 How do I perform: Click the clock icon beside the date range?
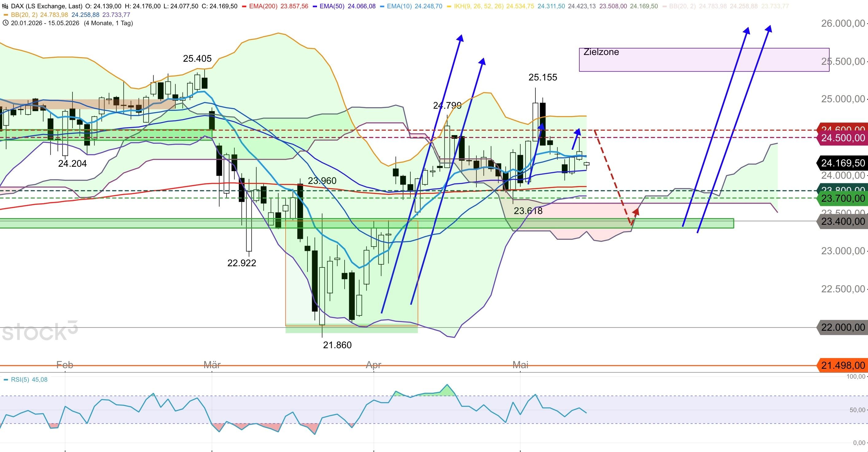6,23
